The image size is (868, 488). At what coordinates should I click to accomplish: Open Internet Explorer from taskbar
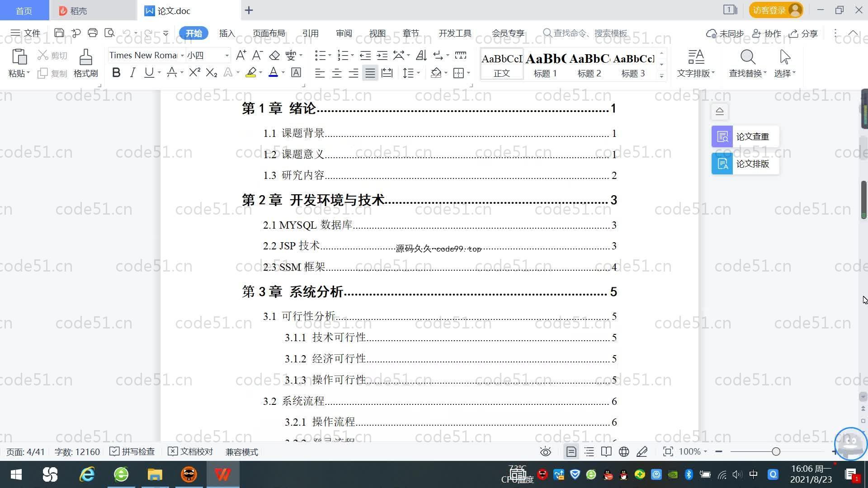(87, 474)
